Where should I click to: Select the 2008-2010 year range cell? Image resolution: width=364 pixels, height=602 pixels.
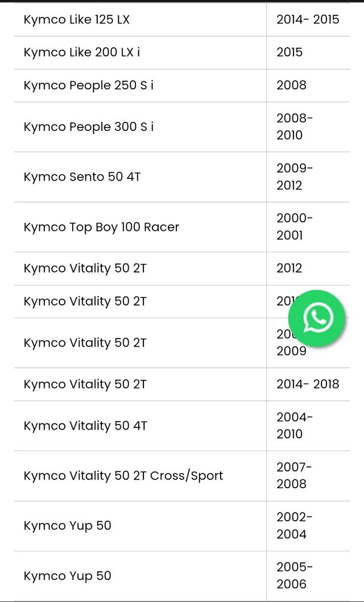coord(294,127)
